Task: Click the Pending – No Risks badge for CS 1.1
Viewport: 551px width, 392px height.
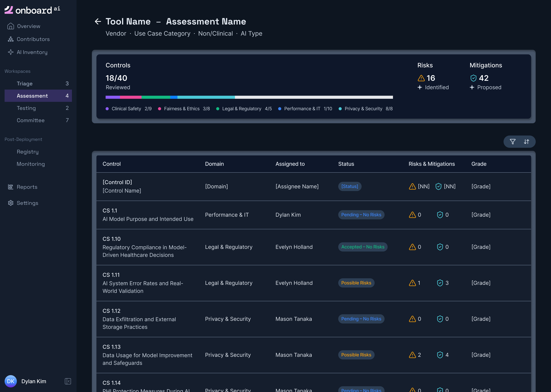Action: pyautogui.click(x=361, y=215)
